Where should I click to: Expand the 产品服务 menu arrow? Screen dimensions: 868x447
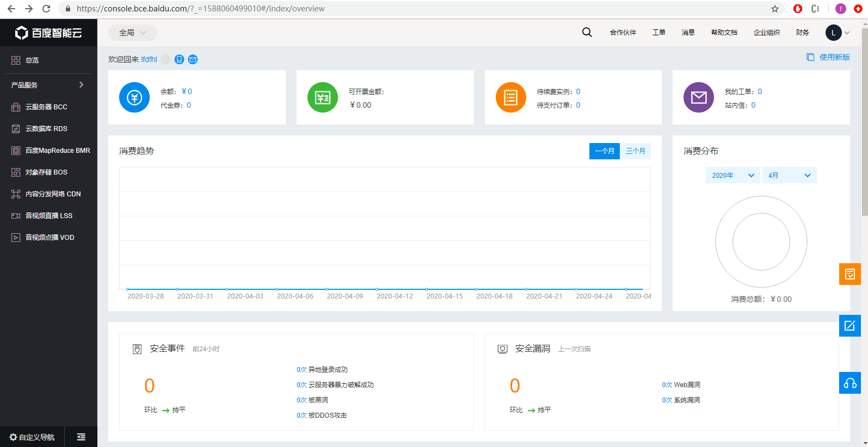(81, 85)
